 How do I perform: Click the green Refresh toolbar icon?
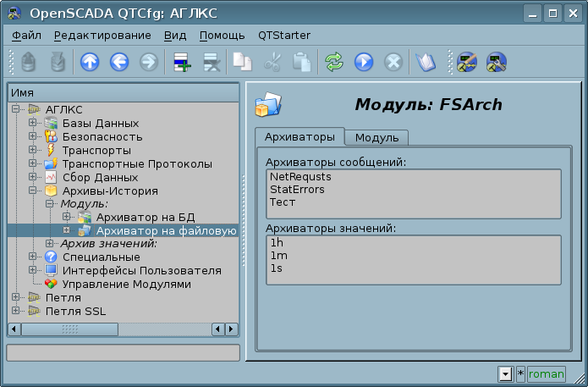click(x=334, y=62)
